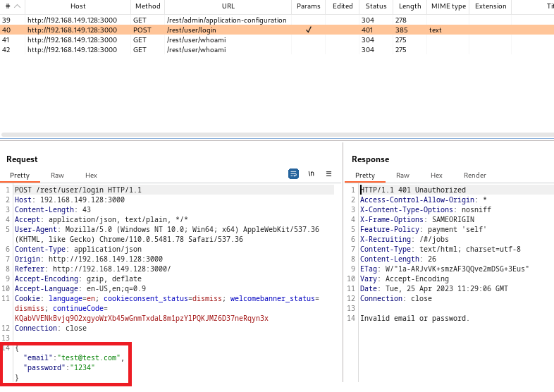The height and width of the screenshot is (392, 554).
Task: Select history row 42 whoami request
Action: click(277, 50)
